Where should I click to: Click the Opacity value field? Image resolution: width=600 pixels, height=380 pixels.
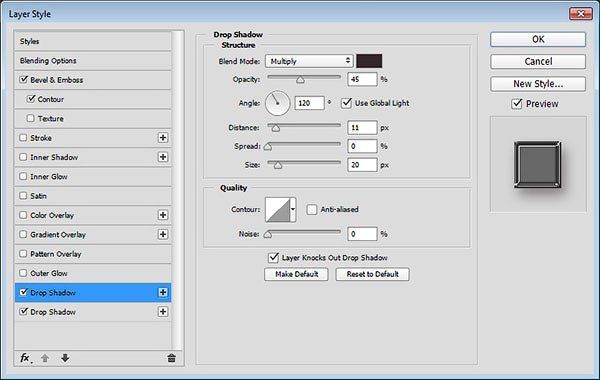[x=362, y=79]
